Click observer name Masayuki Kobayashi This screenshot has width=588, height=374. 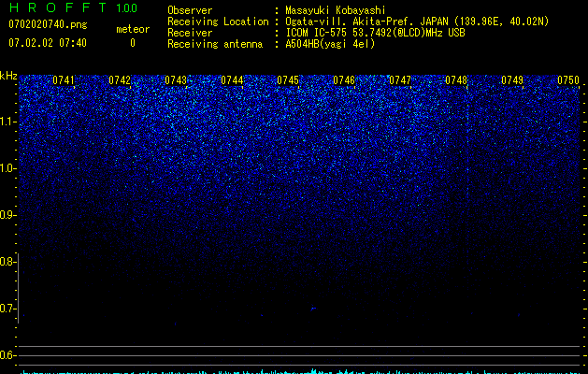pos(336,10)
